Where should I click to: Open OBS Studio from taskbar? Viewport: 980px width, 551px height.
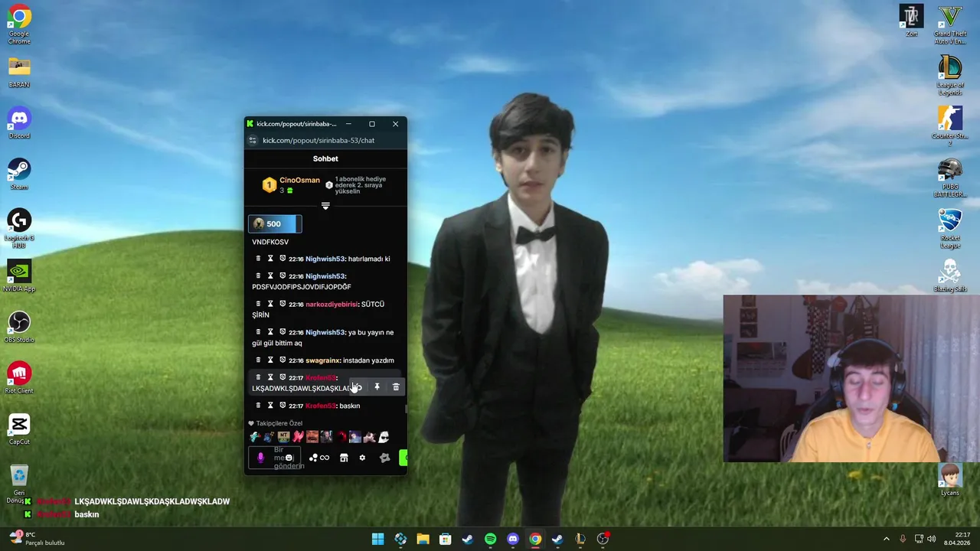(x=603, y=539)
